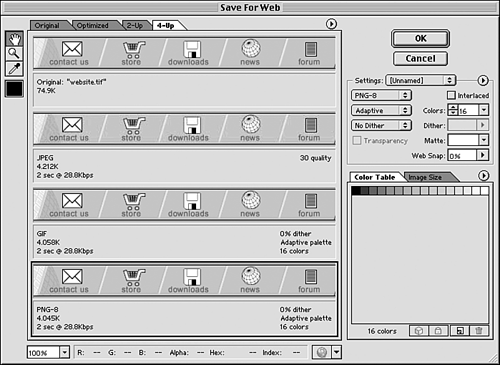Open the PNG-8 file format dropdown
Image resolution: width=500 pixels, height=365 pixels.
381,96
